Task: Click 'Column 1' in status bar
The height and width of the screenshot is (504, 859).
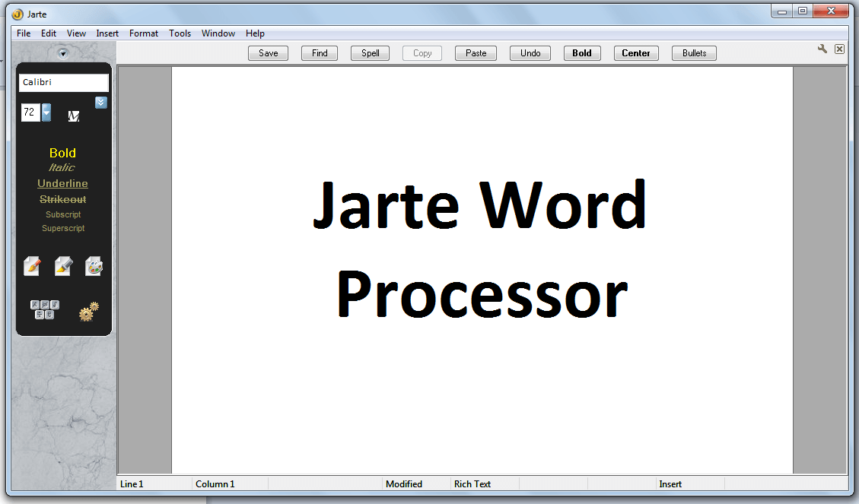Action: click(215, 483)
